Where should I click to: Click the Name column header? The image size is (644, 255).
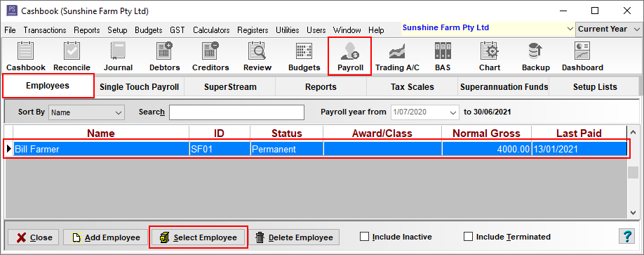(x=101, y=133)
